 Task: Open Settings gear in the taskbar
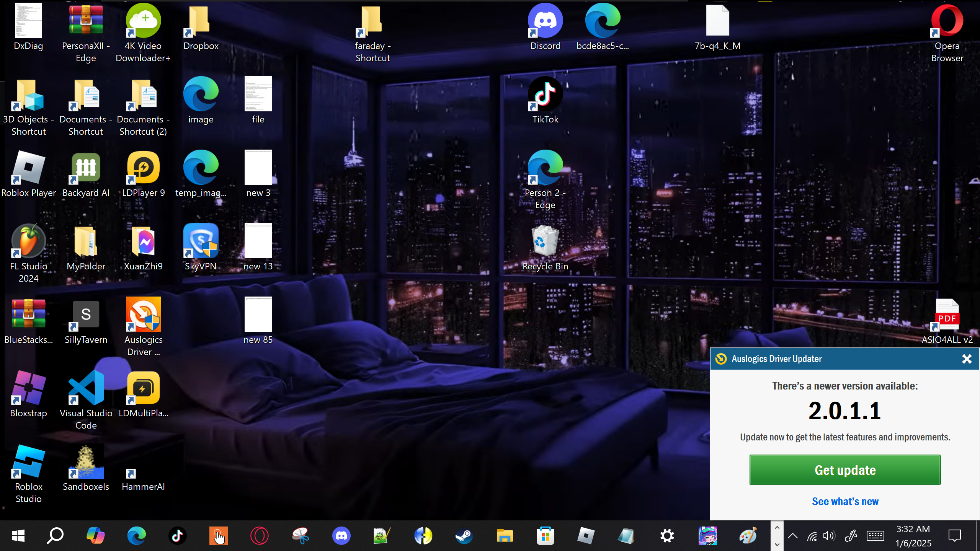click(667, 536)
